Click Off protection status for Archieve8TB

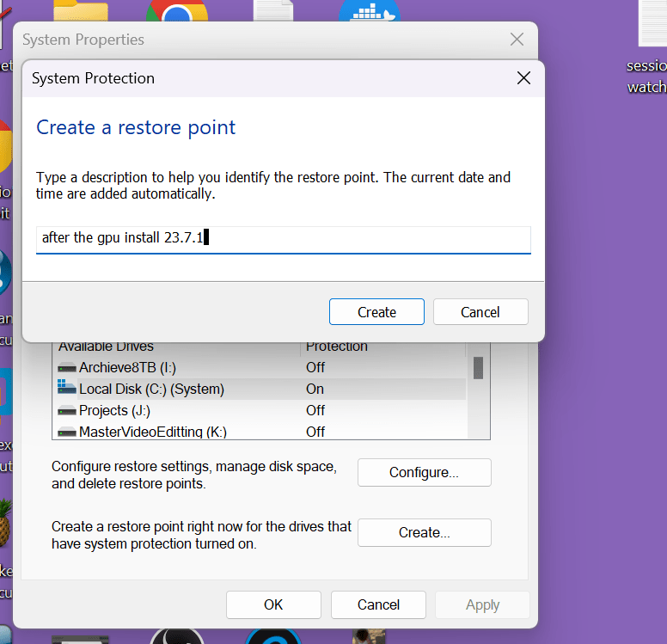click(x=315, y=367)
